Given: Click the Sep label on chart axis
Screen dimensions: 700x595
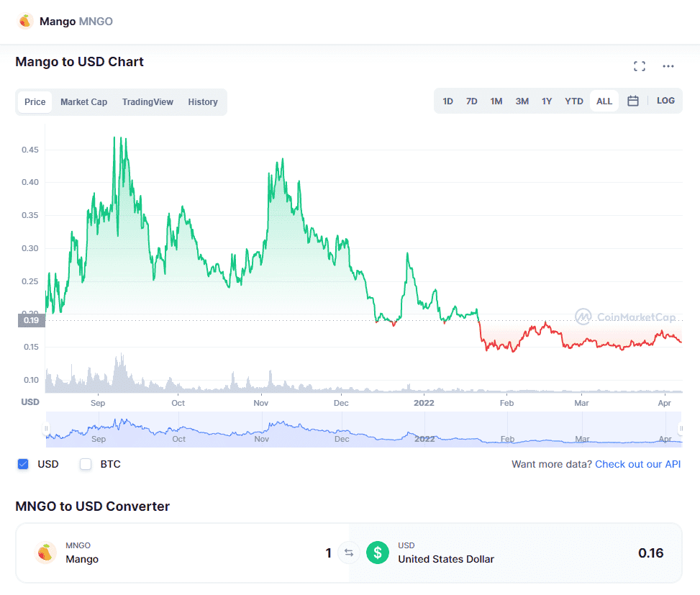Looking at the screenshot, I should (98, 403).
